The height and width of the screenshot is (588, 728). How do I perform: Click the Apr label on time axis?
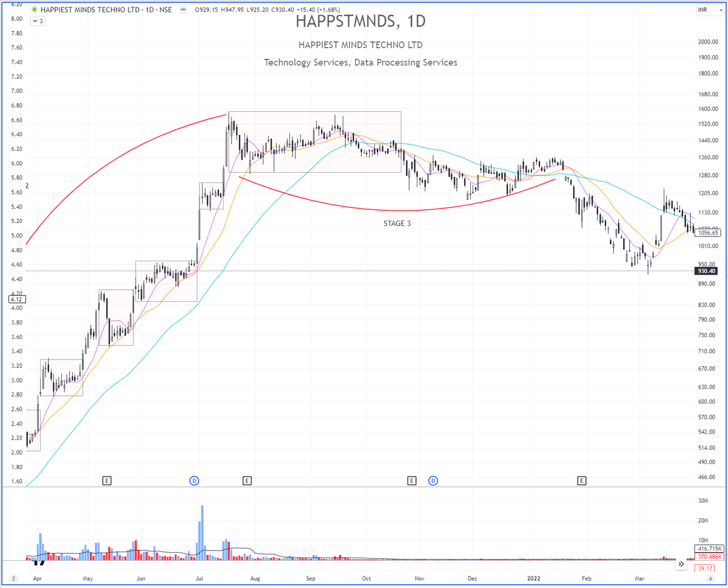(x=37, y=578)
